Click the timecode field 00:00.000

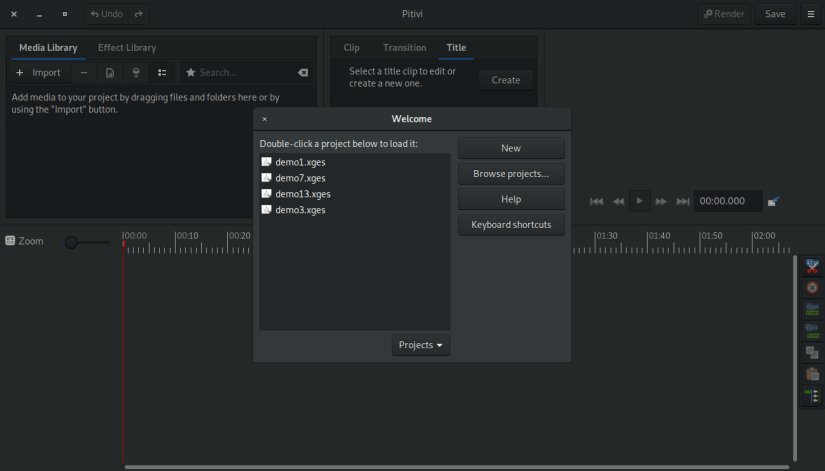coord(728,201)
